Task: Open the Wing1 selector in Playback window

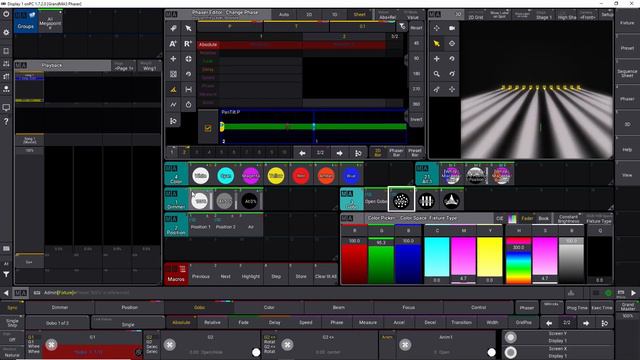Action: pyautogui.click(x=149, y=67)
